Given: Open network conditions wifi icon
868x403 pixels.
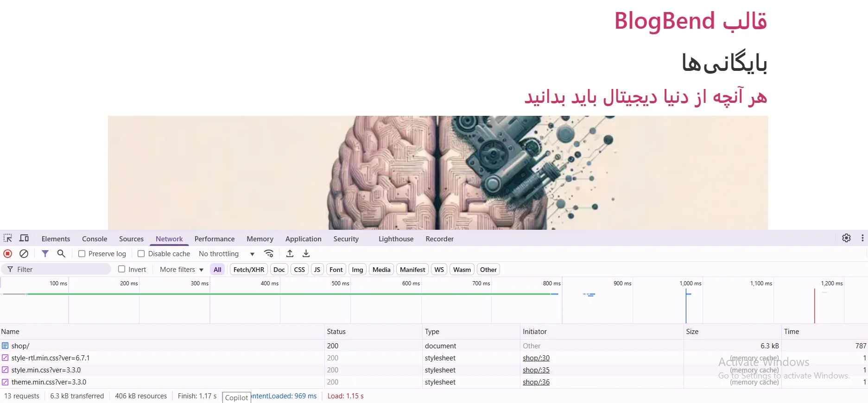Looking at the screenshot, I should coord(269,253).
